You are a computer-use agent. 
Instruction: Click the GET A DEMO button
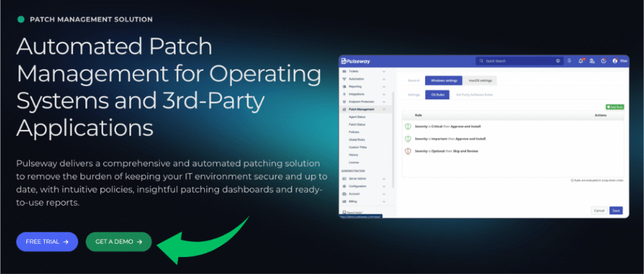coord(119,242)
